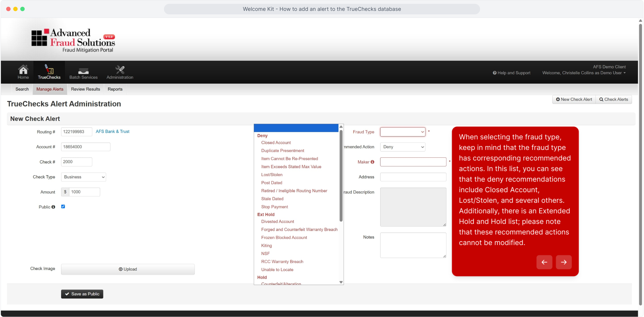644x317 pixels.
Task: Click the fraud list scroll down arrow
Action: pyautogui.click(x=341, y=282)
